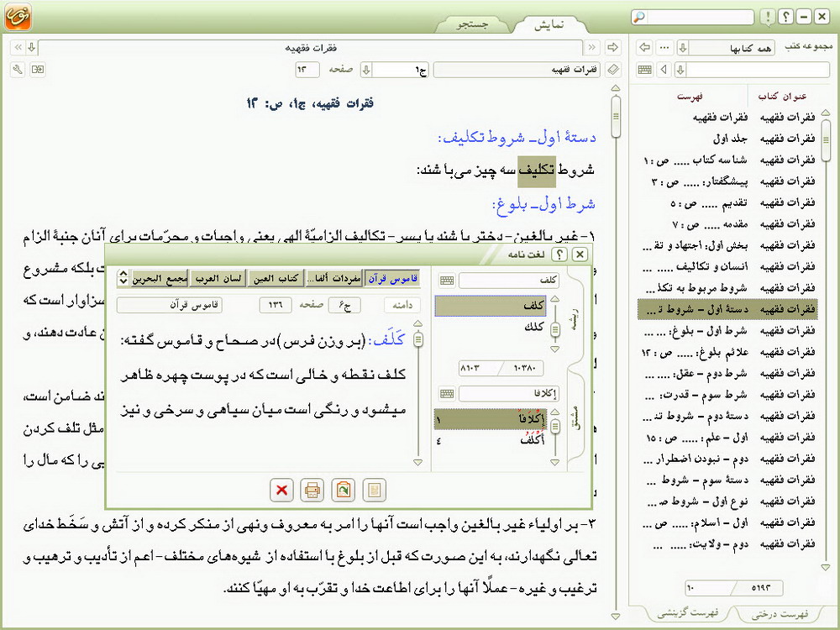
Task: Switch to the ریشه side tab in dictionary
Action: [575, 319]
